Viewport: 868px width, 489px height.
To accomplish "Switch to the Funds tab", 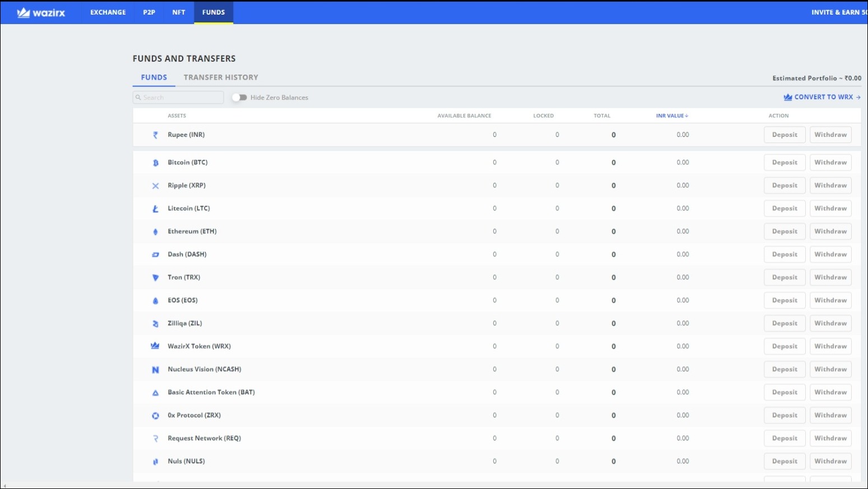I will (x=154, y=77).
